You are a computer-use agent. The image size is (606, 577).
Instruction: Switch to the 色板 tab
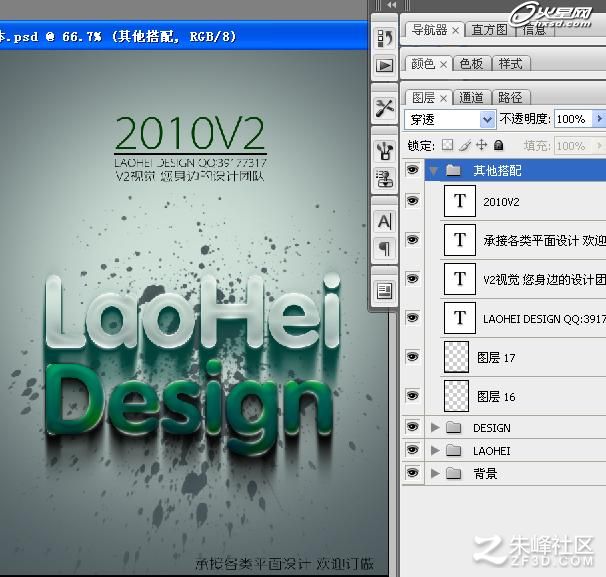point(472,64)
